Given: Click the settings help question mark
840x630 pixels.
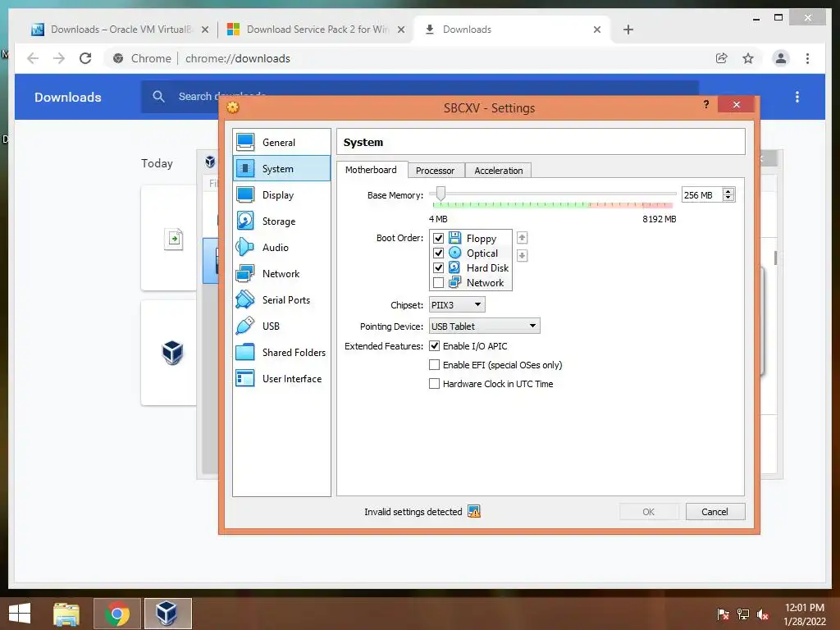Looking at the screenshot, I should [x=706, y=104].
